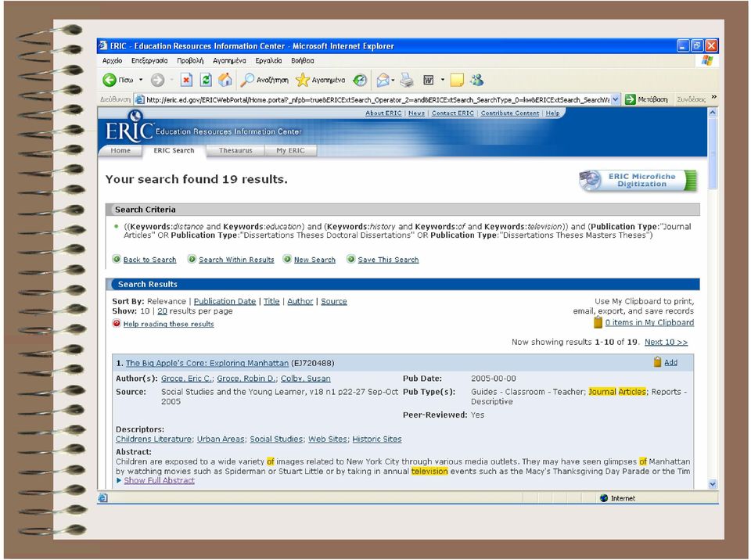The height and width of the screenshot is (560, 751).
Task: Expand the Links toolbar chevron
Action: click(x=714, y=97)
